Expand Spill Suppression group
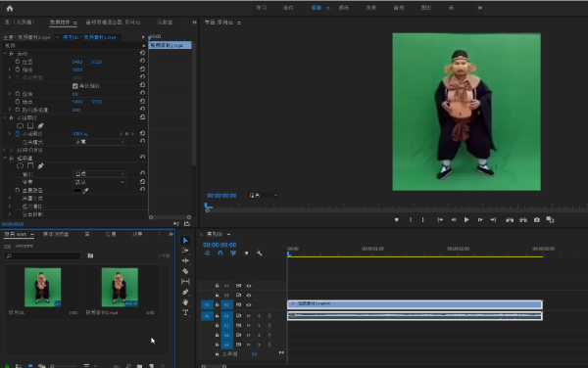Image resolution: width=588 pixels, height=368 pixels. point(10,214)
